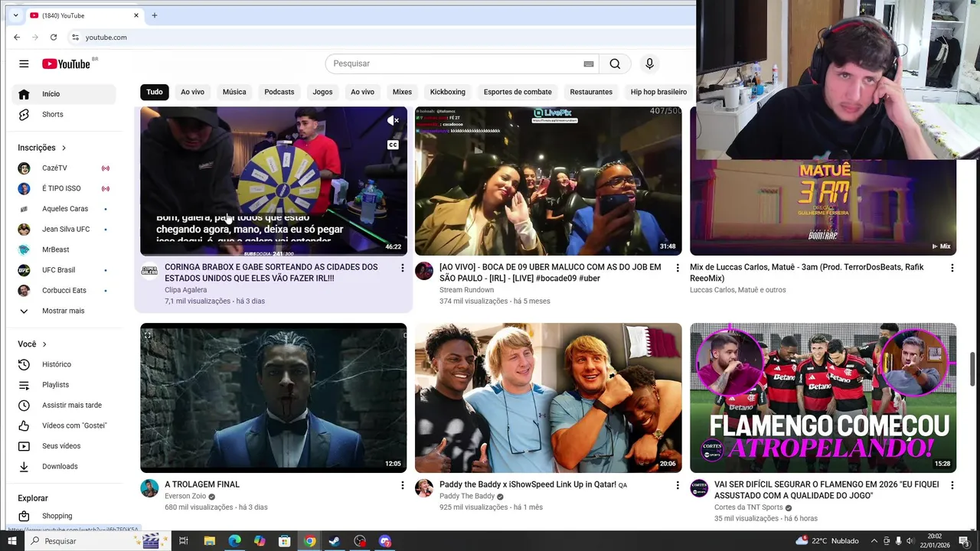
Task: Open Discord from the taskbar
Action: tap(385, 541)
